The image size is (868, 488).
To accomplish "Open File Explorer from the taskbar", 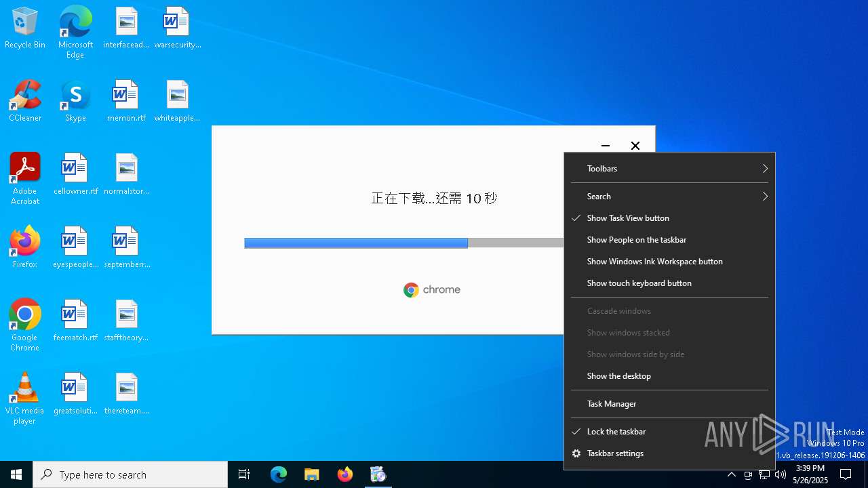I will pyautogui.click(x=311, y=474).
